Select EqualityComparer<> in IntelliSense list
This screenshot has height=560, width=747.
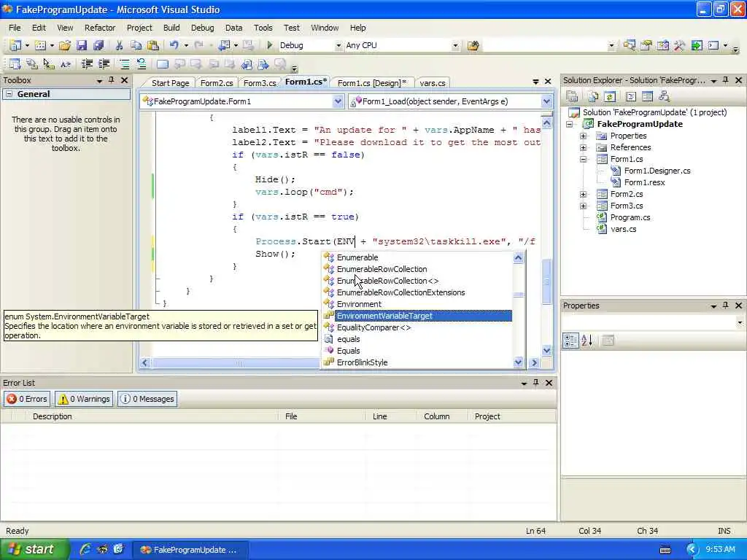tap(373, 327)
